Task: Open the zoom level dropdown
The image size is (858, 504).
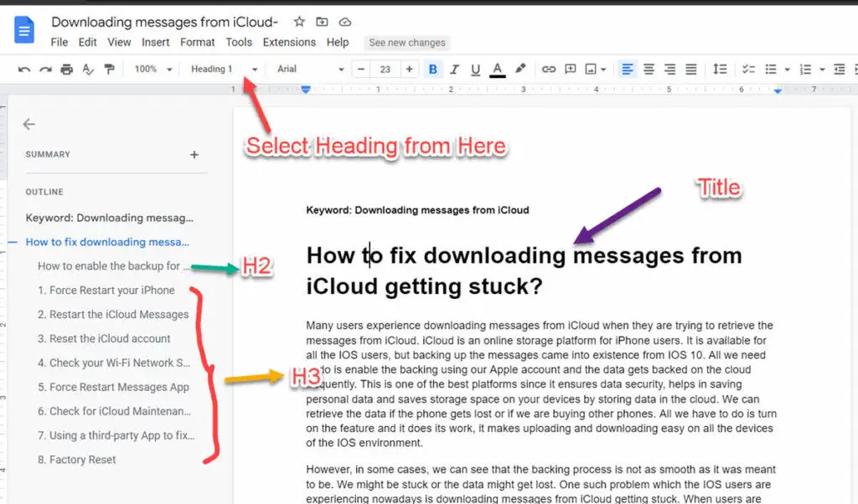Action: pos(153,69)
